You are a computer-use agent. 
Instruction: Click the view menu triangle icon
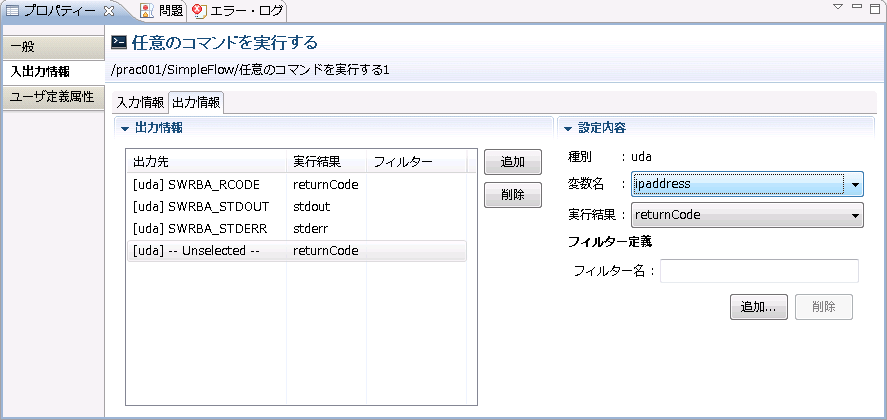(839, 8)
